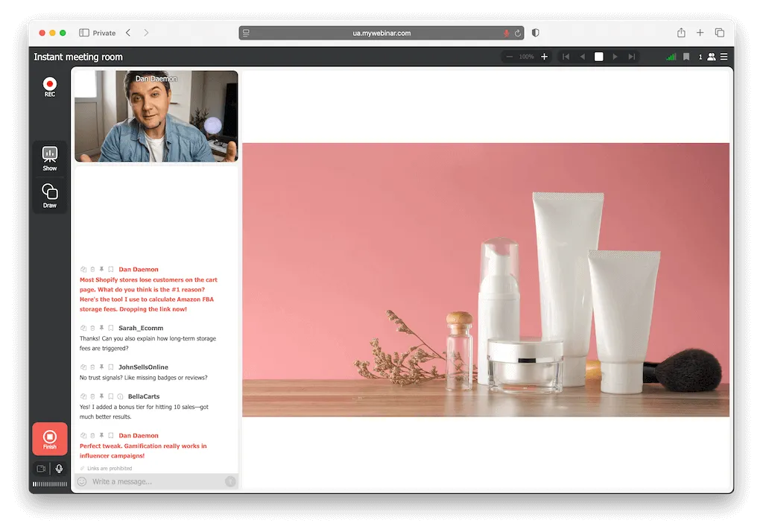Viewport: 763px width, 532px height.
Task: Toggle the microphone mute button
Action: 59,468
